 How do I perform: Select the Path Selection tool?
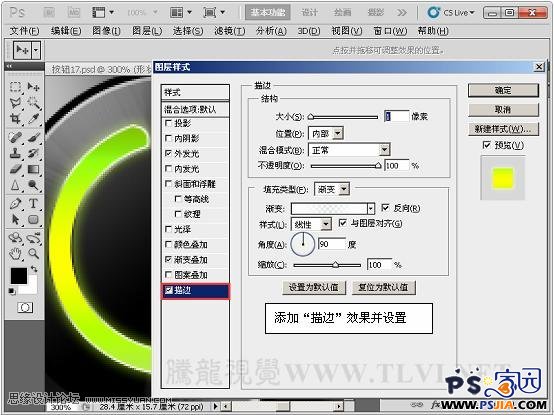(x=15, y=220)
